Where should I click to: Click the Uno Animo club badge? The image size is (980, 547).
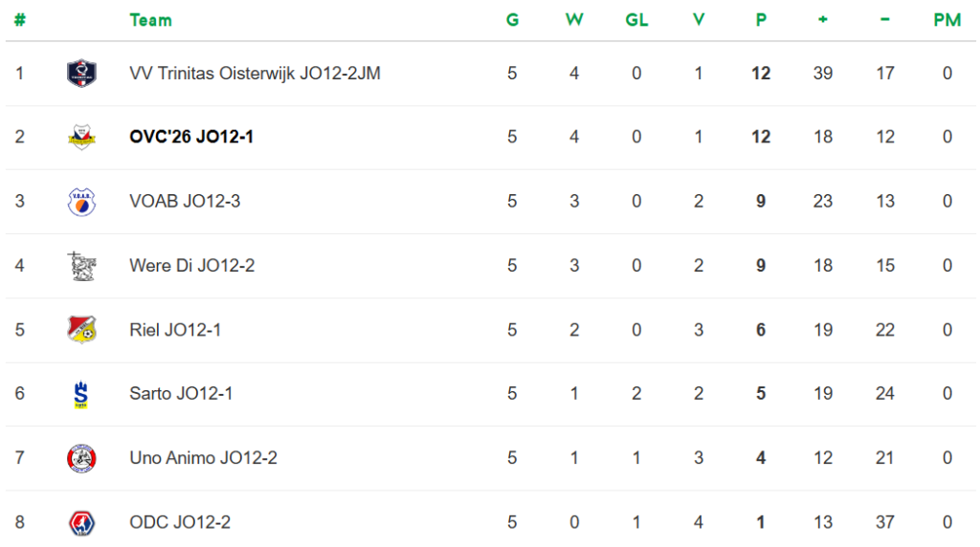[x=81, y=458]
